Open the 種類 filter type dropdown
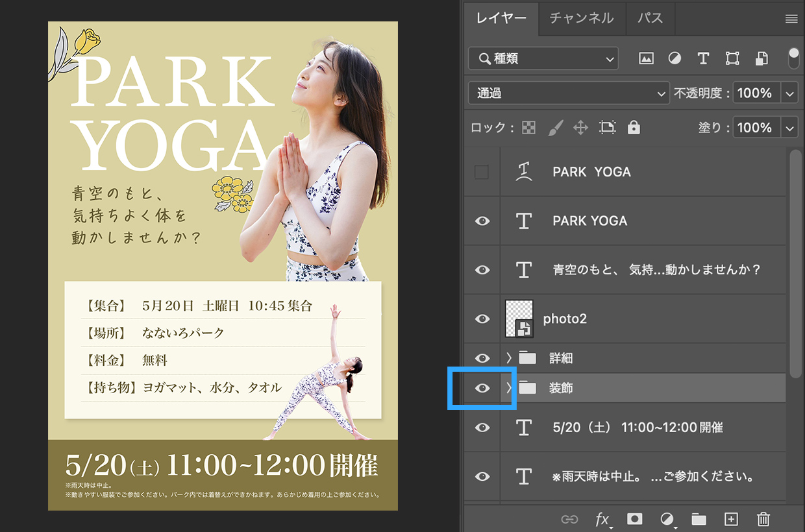805x532 pixels. (x=543, y=58)
